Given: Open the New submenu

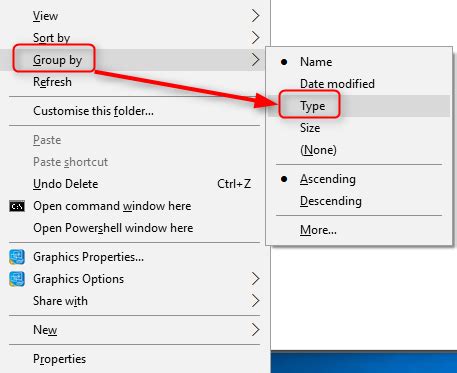Looking at the screenshot, I should pos(134,330).
